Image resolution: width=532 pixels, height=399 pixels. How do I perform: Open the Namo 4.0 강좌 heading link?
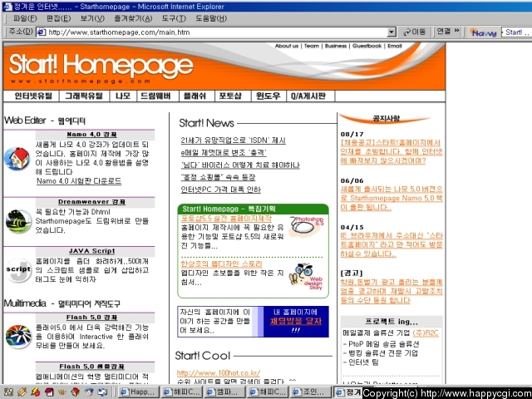[91, 135]
